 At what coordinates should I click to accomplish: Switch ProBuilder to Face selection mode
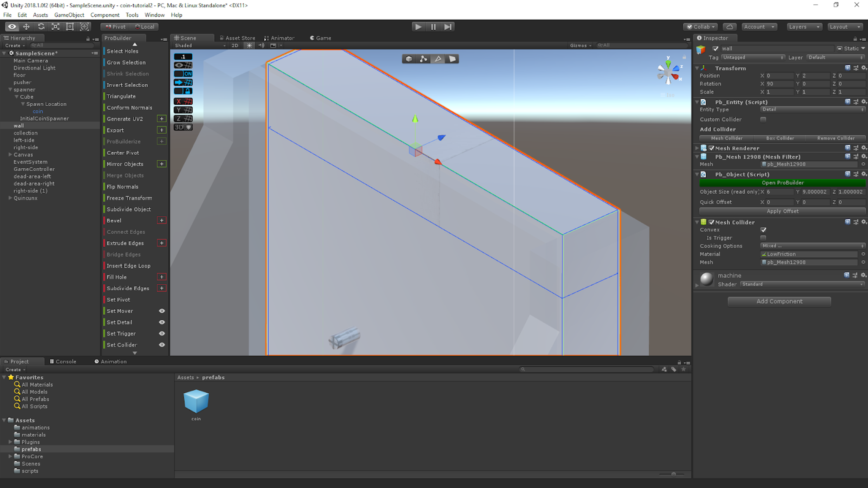[452, 59]
